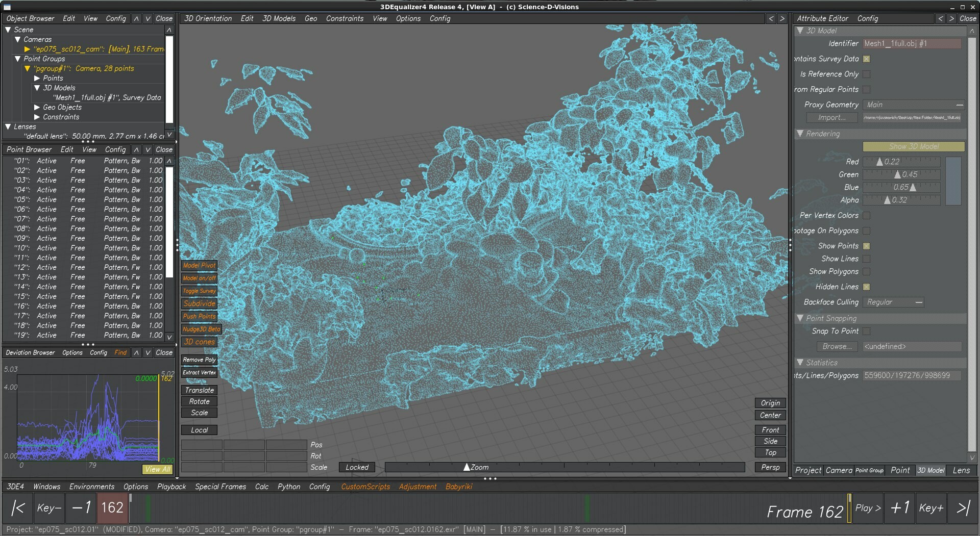Open the Special Frames menu
Screen dimensions: 980x536
(x=220, y=487)
